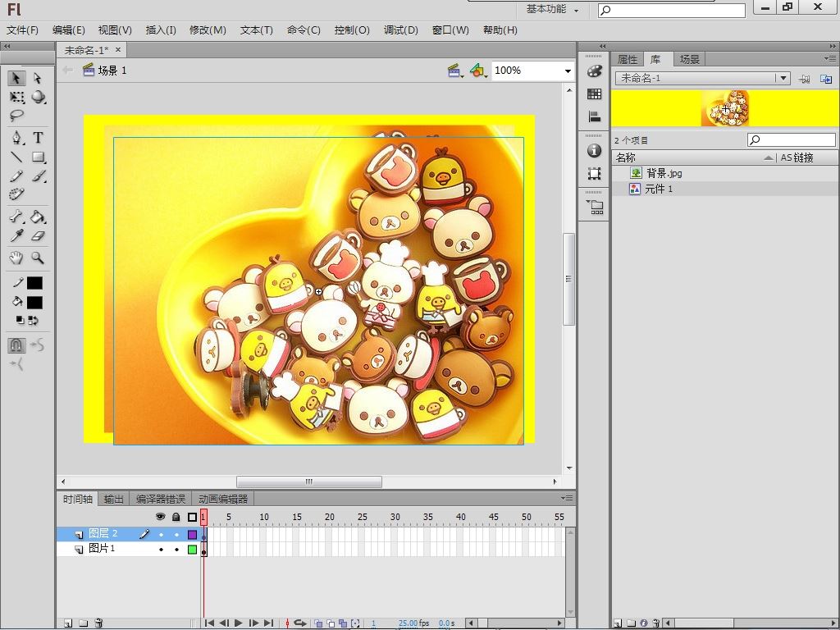Toggle the loop playback button
Viewport: 840px width, 630px height.
(x=300, y=623)
